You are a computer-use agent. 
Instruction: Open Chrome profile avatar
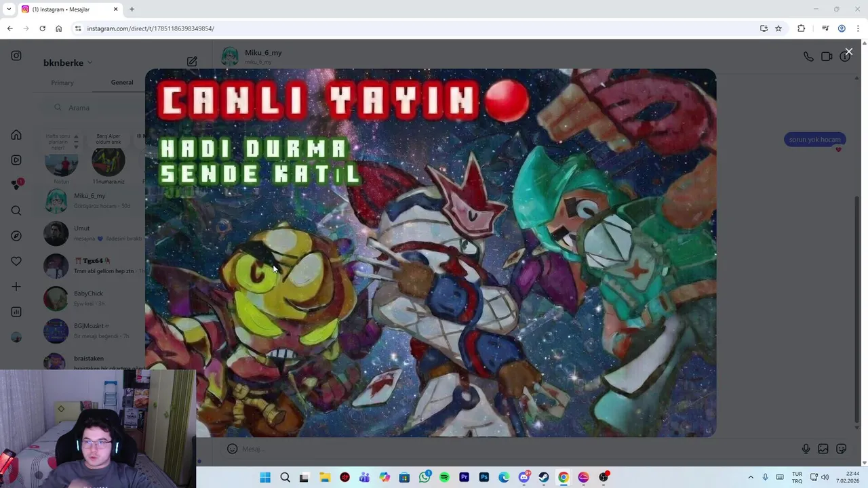(842, 28)
